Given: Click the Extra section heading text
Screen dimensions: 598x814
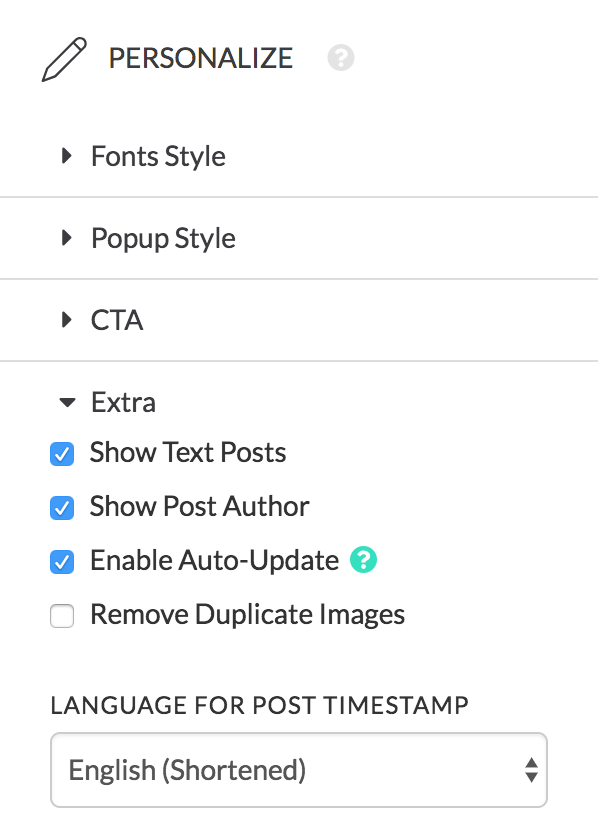Looking at the screenshot, I should pyautogui.click(x=124, y=402).
